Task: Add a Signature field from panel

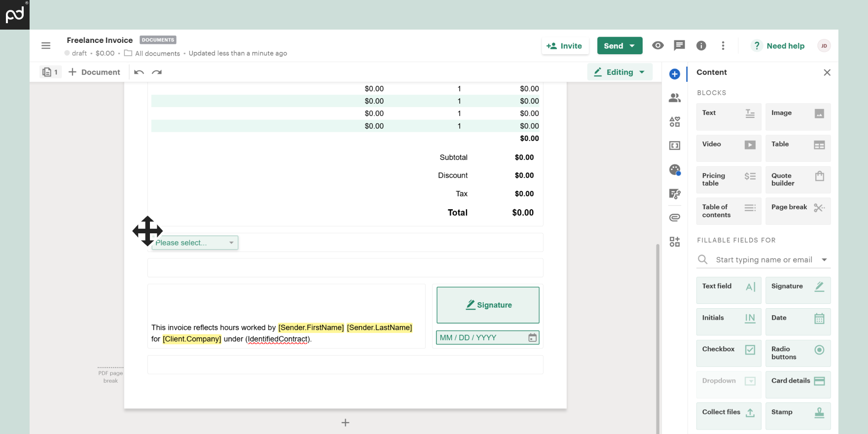Action: pyautogui.click(x=798, y=290)
